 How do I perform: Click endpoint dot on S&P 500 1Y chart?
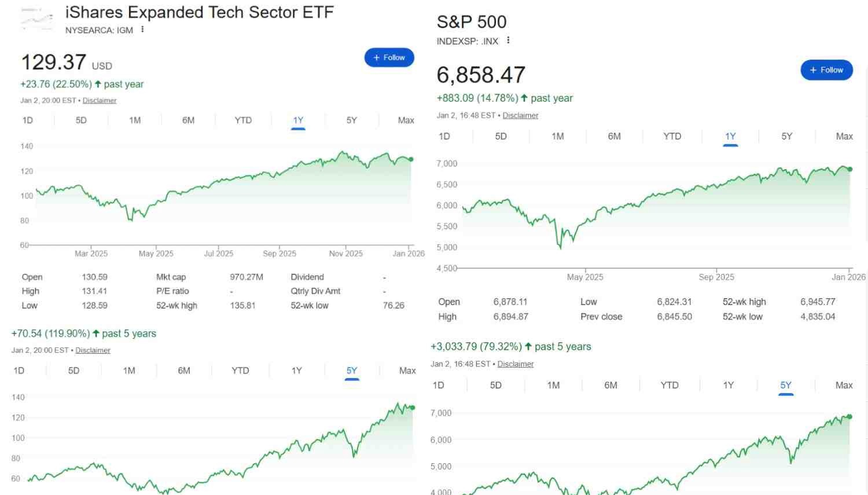pyautogui.click(x=850, y=169)
